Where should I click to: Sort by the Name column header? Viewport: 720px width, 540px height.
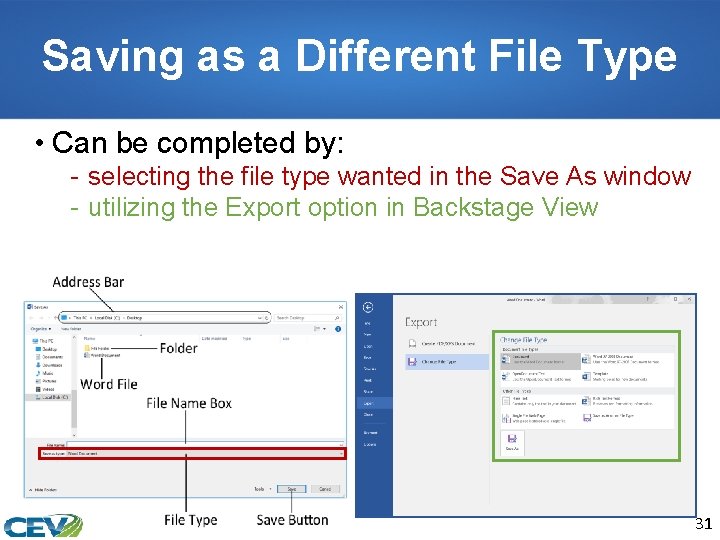tap(90, 338)
